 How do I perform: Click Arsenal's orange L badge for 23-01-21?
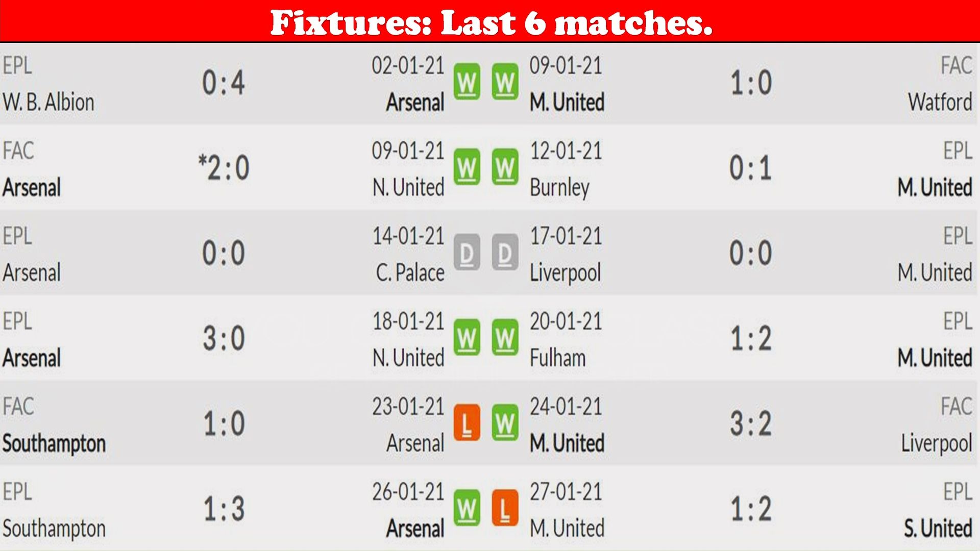click(x=467, y=423)
